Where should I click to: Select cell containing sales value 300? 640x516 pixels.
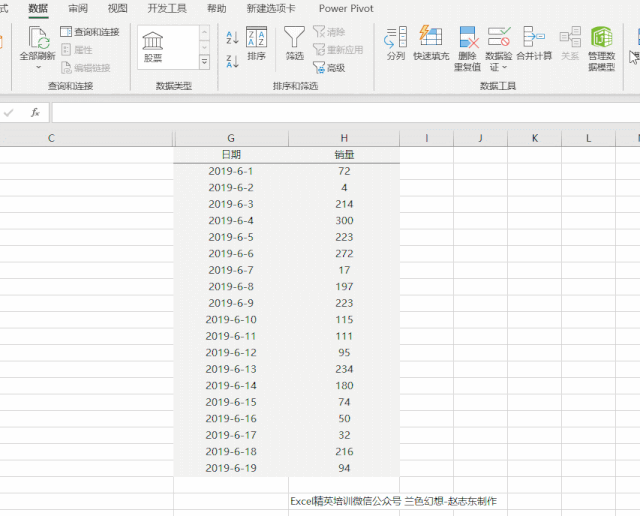click(x=343, y=220)
